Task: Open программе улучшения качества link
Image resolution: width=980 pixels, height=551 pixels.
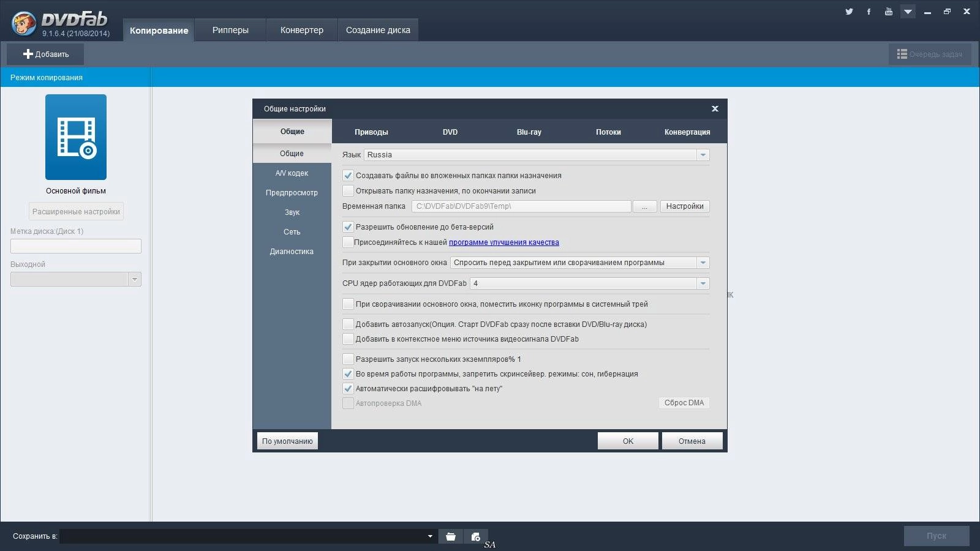Action: pyautogui.click(x=504, y=242)
